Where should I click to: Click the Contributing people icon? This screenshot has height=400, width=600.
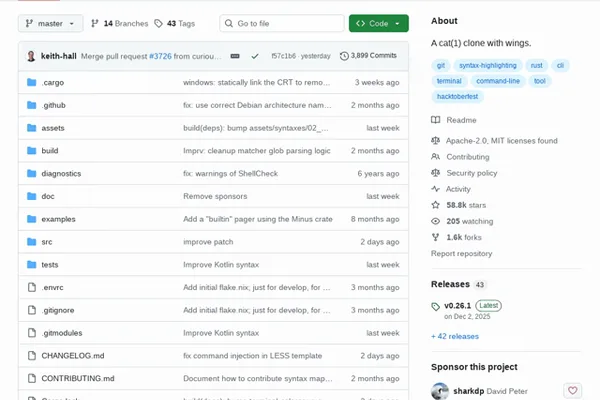pyautogui.click(x=435, y=157)
